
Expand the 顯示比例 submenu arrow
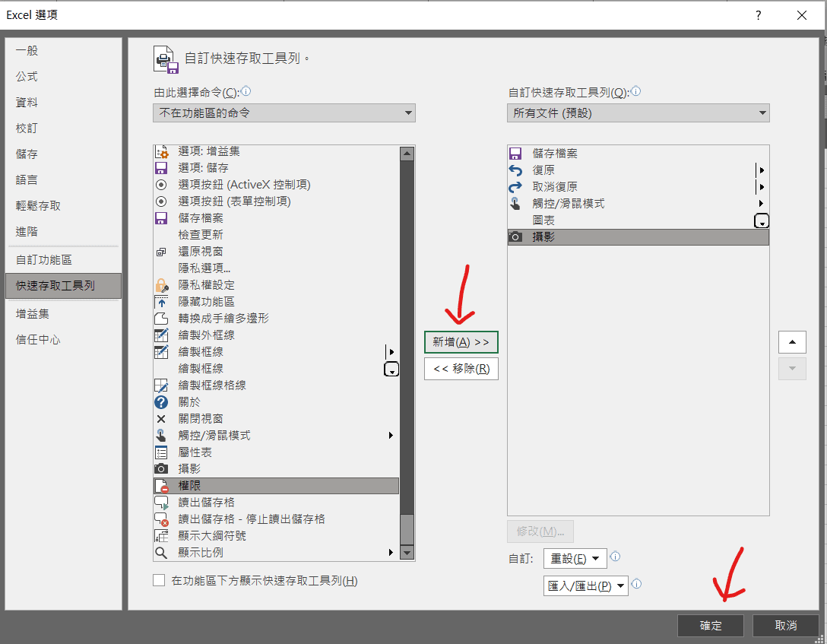pos(391,553)
